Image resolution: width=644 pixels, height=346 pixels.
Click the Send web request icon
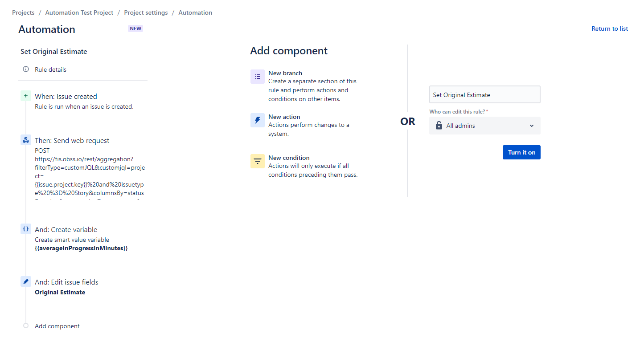pyautogui.click(x=26, y=140)
